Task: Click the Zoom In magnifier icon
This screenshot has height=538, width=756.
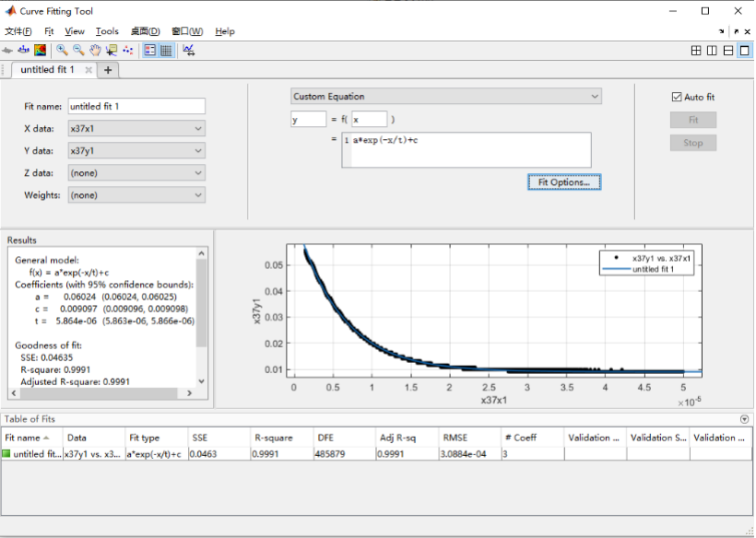Action: pyautogui.click(x=62, y=51)
